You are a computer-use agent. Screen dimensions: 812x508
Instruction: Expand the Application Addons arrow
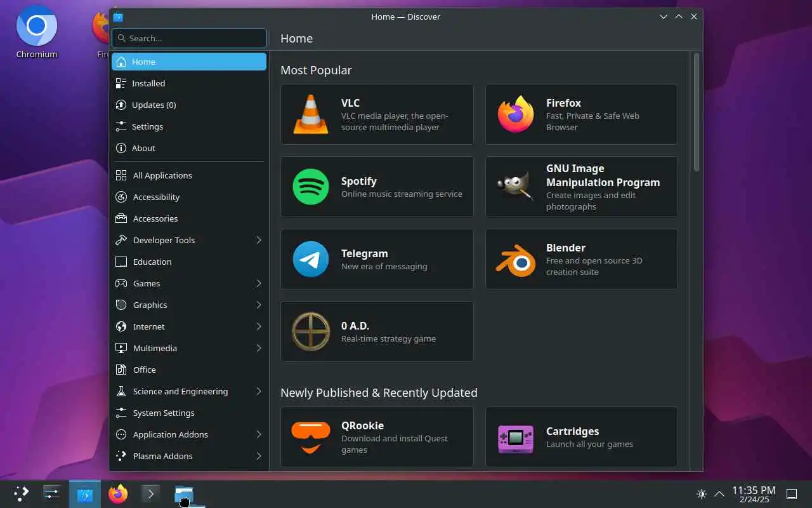pyautogui.click(x=259, y=434)
